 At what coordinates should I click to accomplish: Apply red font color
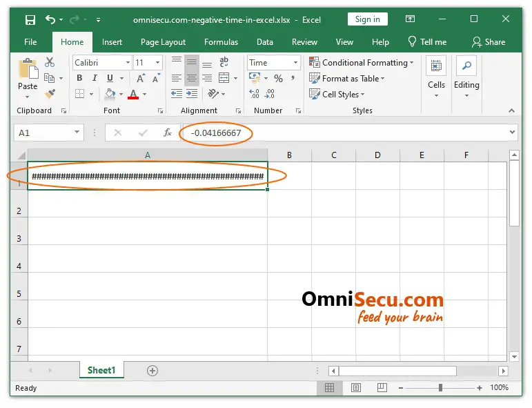(x=133, y=94)
